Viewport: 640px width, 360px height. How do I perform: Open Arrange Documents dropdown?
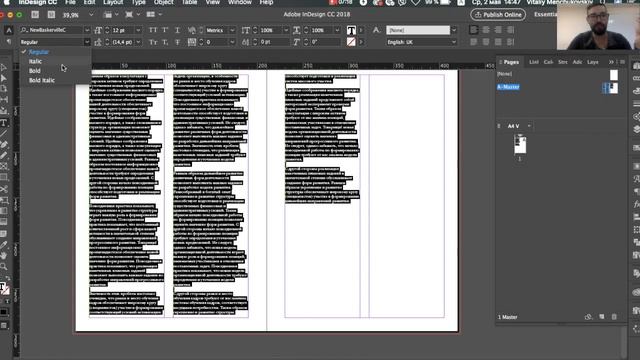(x=153, y=15)
